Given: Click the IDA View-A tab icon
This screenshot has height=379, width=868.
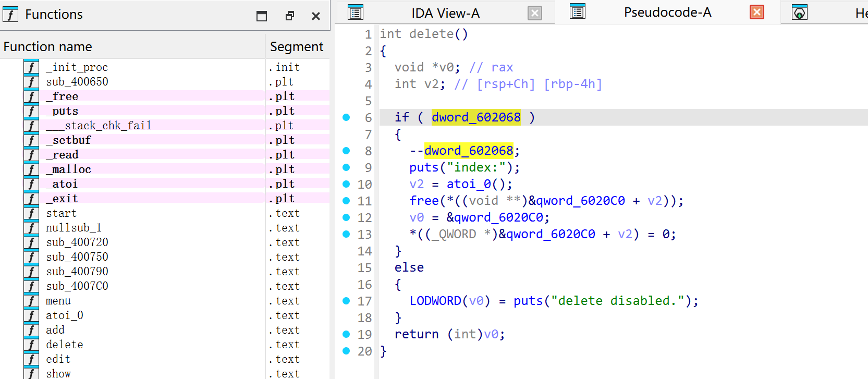Looking at the screenshot, I should click(x=356, y=13).
